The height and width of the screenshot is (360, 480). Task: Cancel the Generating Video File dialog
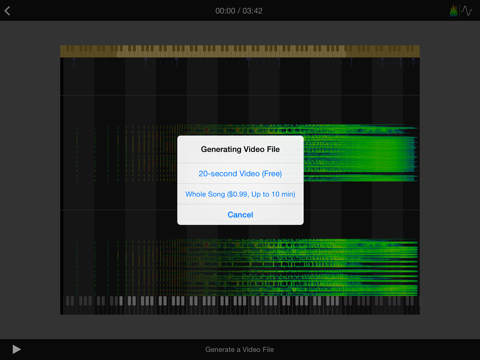click(240, 215)
